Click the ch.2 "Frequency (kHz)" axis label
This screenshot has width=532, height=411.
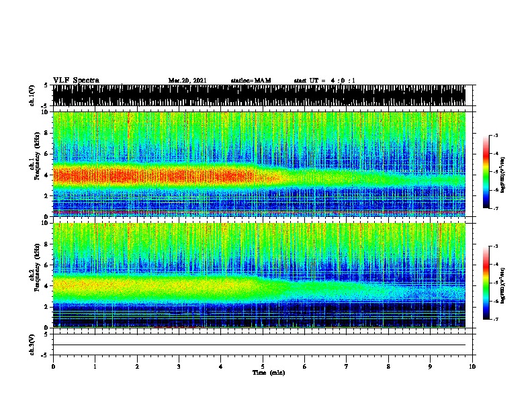(x=37, y=267)
